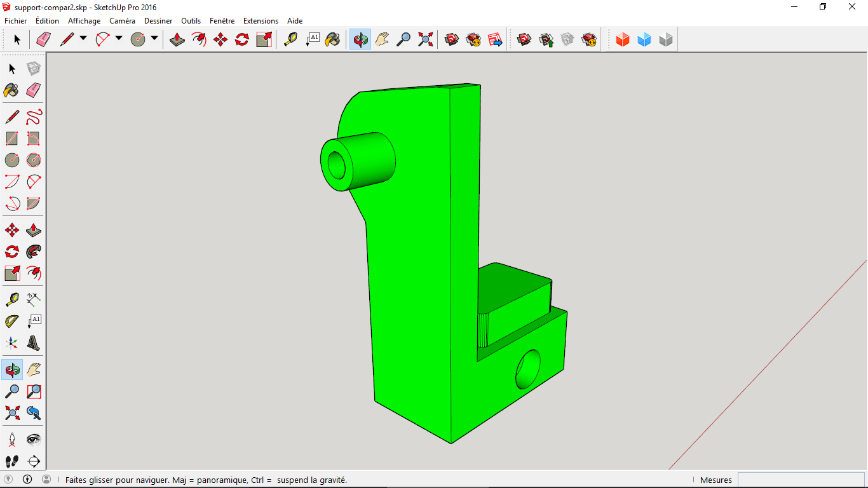Activate the Zoom Window tool
Screen dimensions: 868x488
(34, 391)
